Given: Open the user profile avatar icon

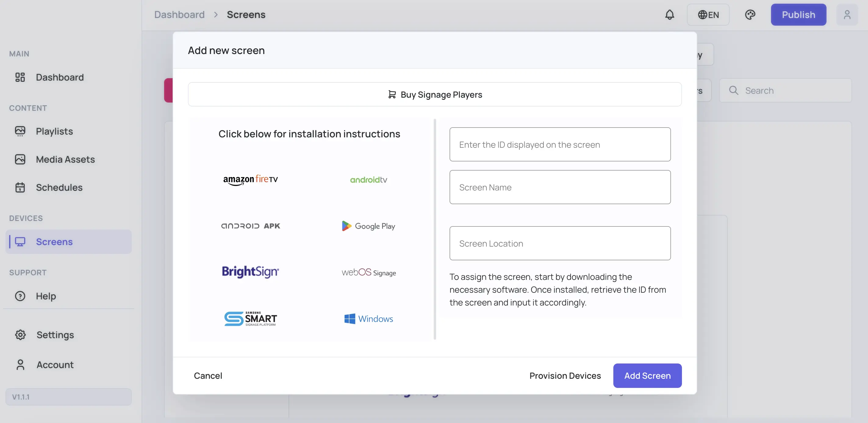Looking at the screenshot, I should [x=847, y=15].
